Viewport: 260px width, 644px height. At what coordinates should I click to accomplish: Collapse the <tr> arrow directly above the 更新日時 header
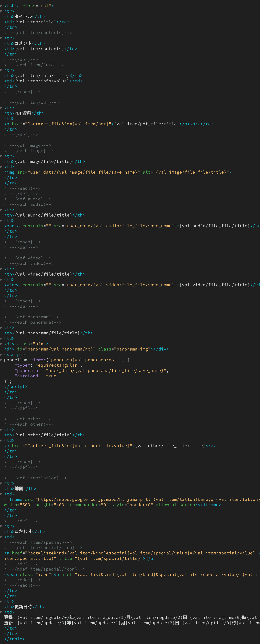pyautogui.click(x=1, y=601)
